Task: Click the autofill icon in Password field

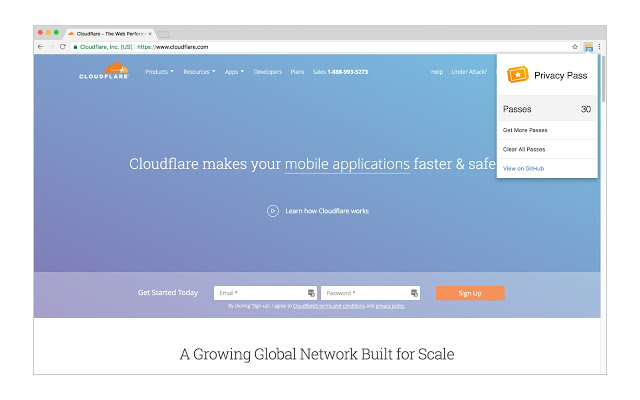Action: pyautogui.click(x=414, y=293)
